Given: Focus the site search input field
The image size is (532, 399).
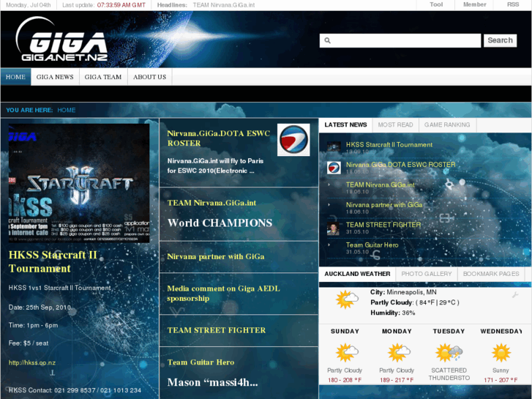Looking at the screenshot, I should click(400, 40).
